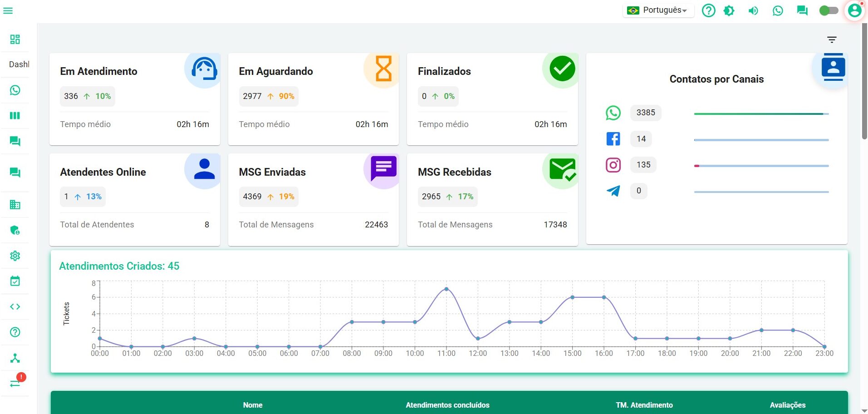The width and height of the screenshot is (868, 414).
Task: Select the Dashboard menu item in the sidebar
Action: point(15,39)
